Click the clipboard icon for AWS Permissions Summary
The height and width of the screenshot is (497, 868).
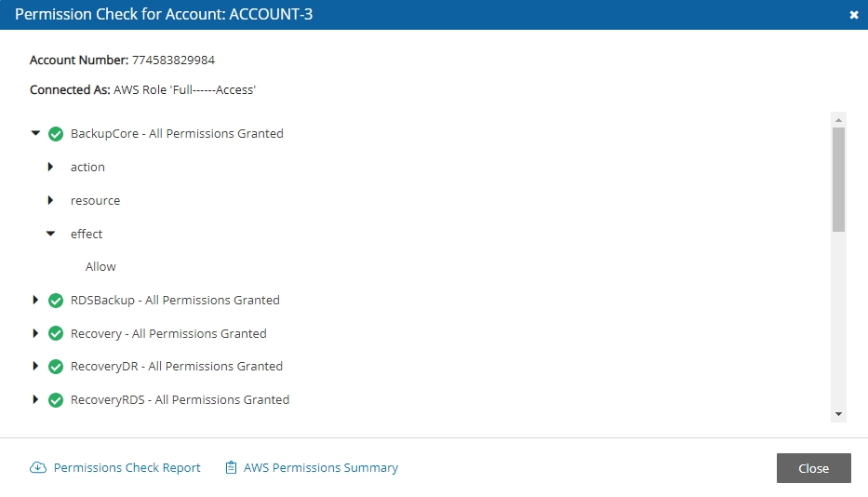231,468
